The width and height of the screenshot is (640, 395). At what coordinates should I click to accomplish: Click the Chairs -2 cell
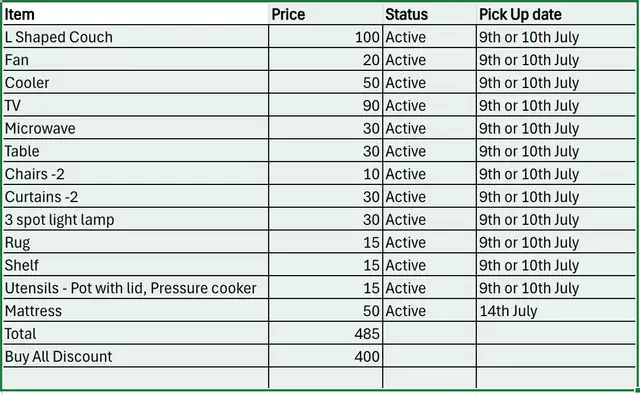136,174
